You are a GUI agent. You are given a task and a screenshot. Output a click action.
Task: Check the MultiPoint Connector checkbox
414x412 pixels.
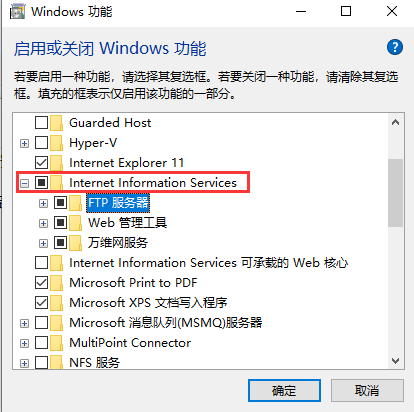pyautogui.click(x=41, y=343)
